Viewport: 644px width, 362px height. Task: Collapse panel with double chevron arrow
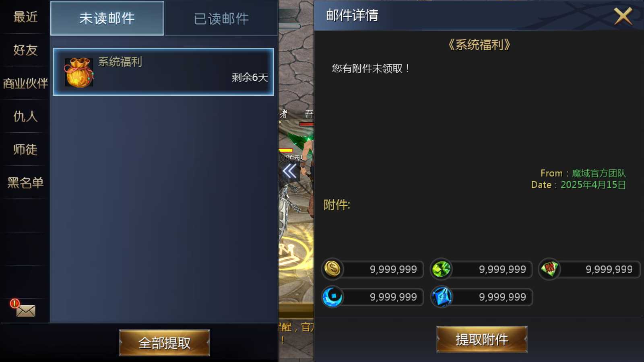tap(289, 171)
